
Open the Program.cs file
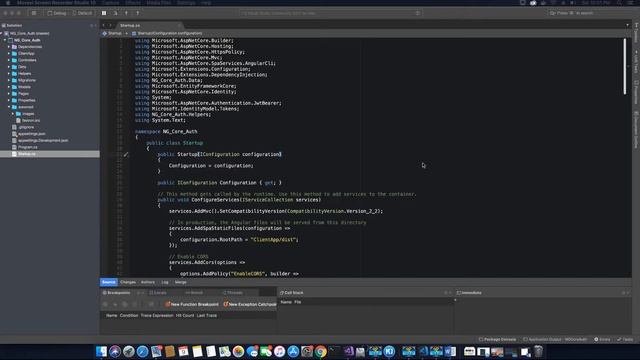[x=27, y=147]
